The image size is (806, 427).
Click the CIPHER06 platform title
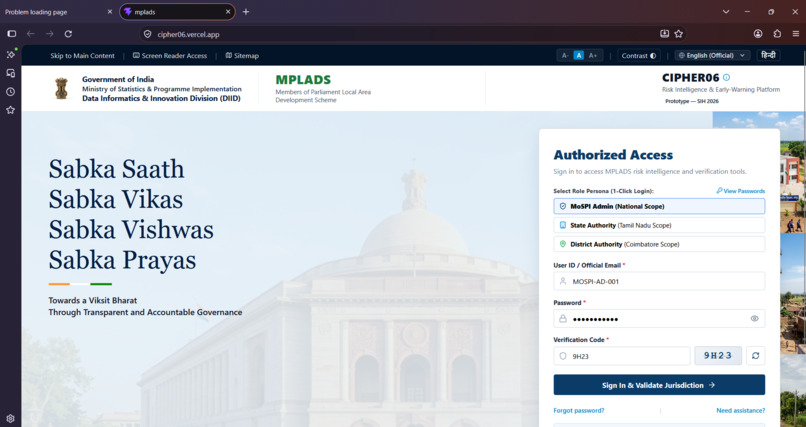click(x=690, y=78)
